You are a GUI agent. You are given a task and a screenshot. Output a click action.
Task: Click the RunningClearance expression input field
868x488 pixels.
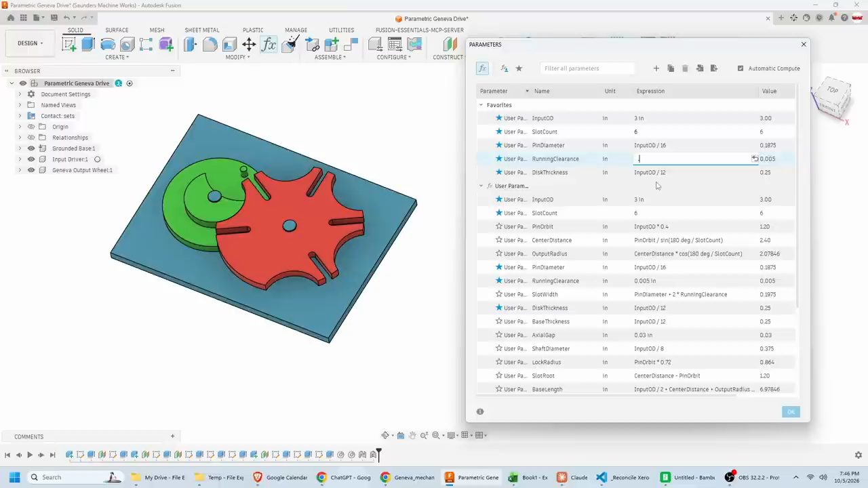pyautogui.click(x=696, y=159)
